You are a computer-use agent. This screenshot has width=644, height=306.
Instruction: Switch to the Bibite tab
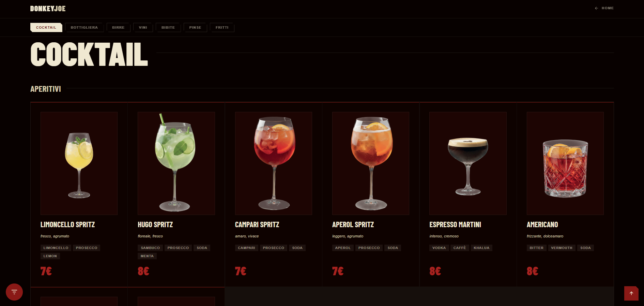click(168, 27)
